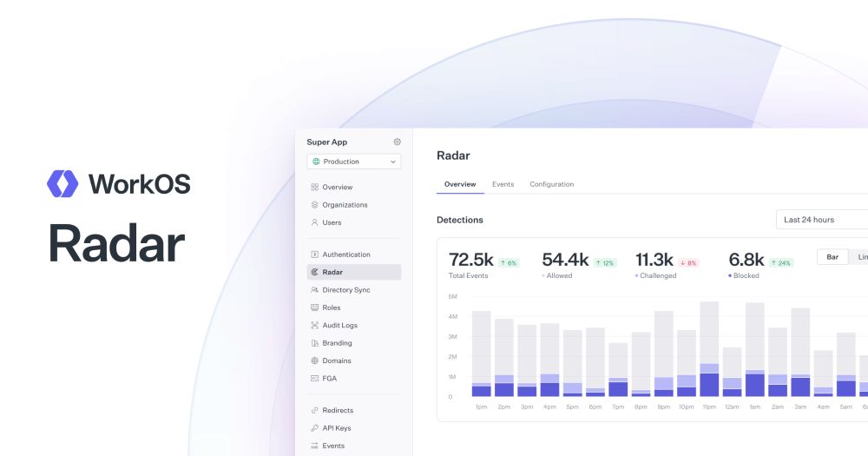Select the Bar chart view toggle

pyautogui.click(x=832, y=257)
